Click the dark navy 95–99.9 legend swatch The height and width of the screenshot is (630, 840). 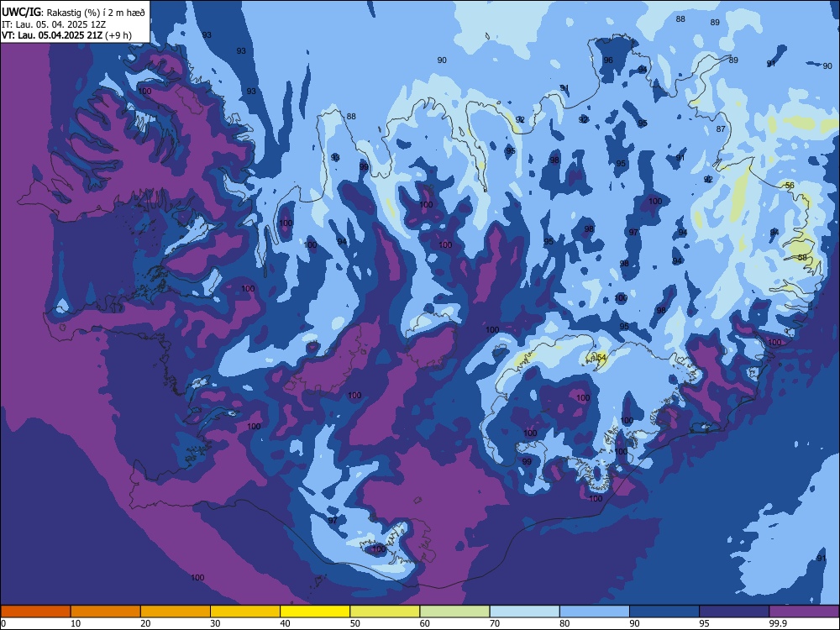(734, 612)
